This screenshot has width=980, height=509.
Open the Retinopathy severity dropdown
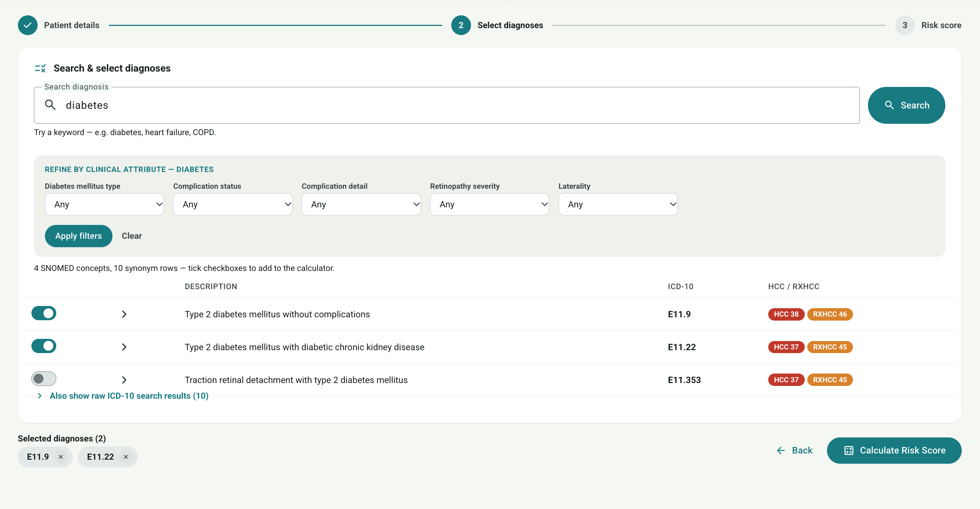(x=489, y=204)
